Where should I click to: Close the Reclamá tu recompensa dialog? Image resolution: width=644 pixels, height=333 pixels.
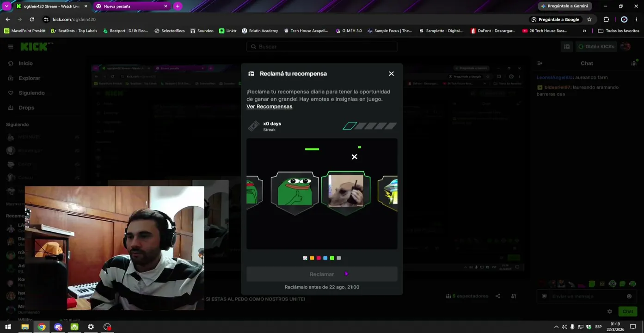tap(391, 74)
